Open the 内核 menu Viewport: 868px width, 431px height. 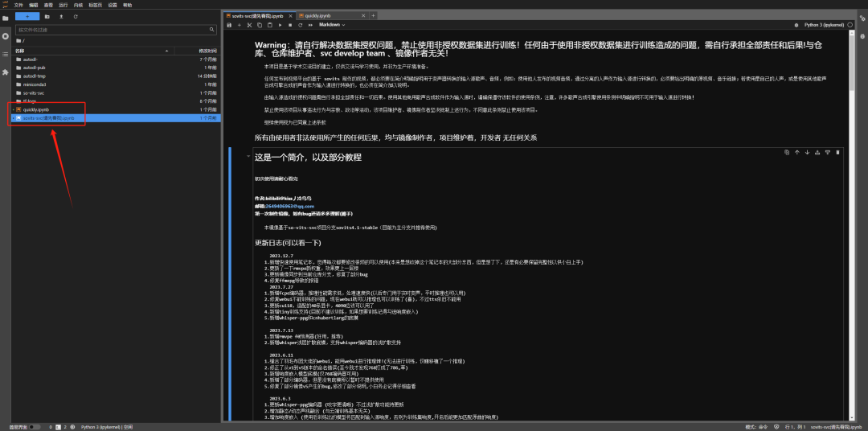(x=78, y=5)
